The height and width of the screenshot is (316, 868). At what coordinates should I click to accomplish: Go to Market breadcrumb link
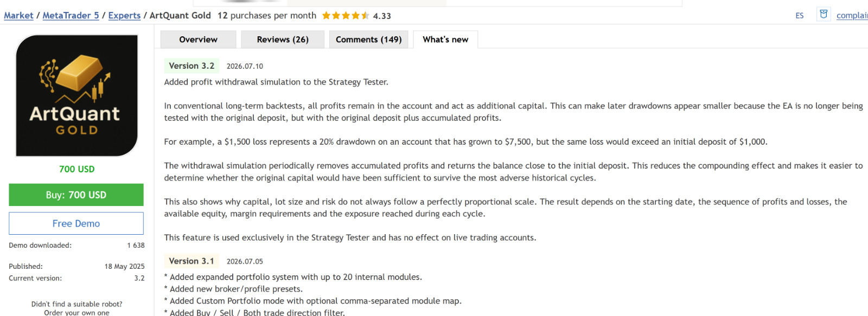tap(18, 16)
